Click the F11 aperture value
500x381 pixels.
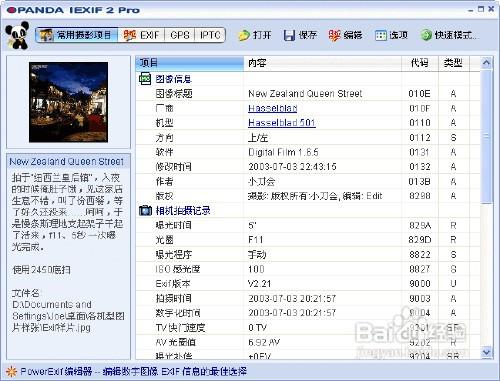[256, 240]
